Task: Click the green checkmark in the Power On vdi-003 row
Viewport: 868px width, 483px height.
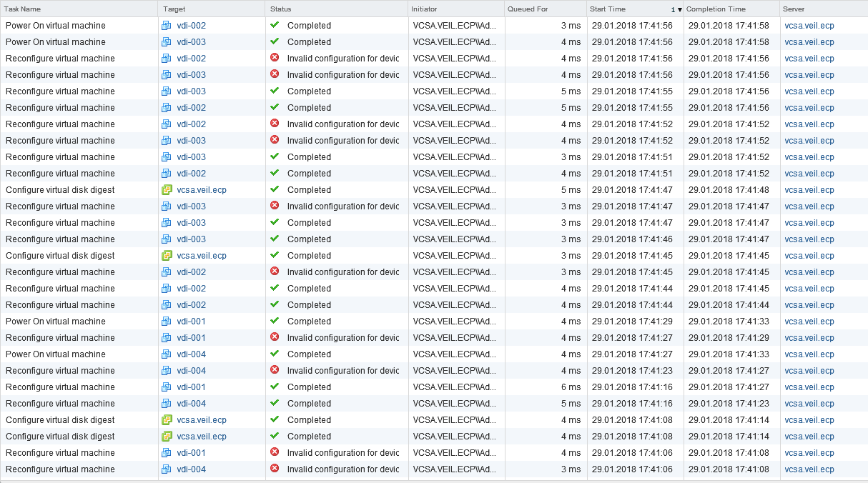Action: pos(275,42)
